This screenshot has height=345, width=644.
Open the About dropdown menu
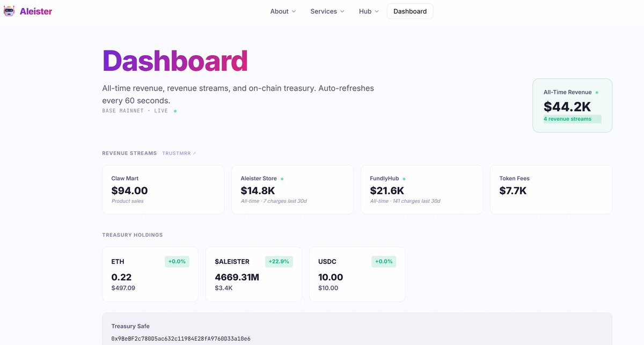(x=283, y=11)
